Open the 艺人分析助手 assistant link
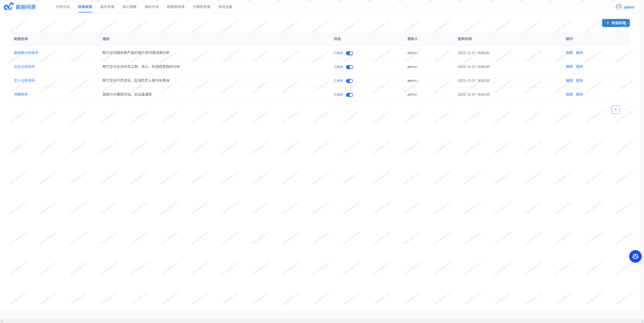This screenshot has height=323, width=644. [24, 80]
